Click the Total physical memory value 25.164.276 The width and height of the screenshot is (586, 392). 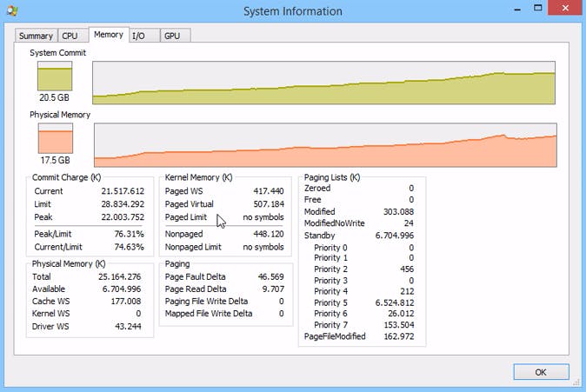coord(120,277)
